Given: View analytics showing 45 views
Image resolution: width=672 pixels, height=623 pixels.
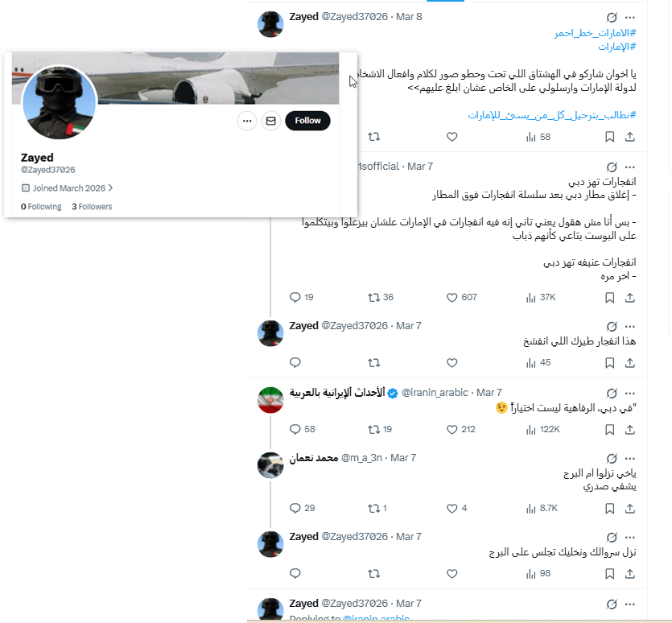Looking at the screenshot, I should (x=538, y=363).
